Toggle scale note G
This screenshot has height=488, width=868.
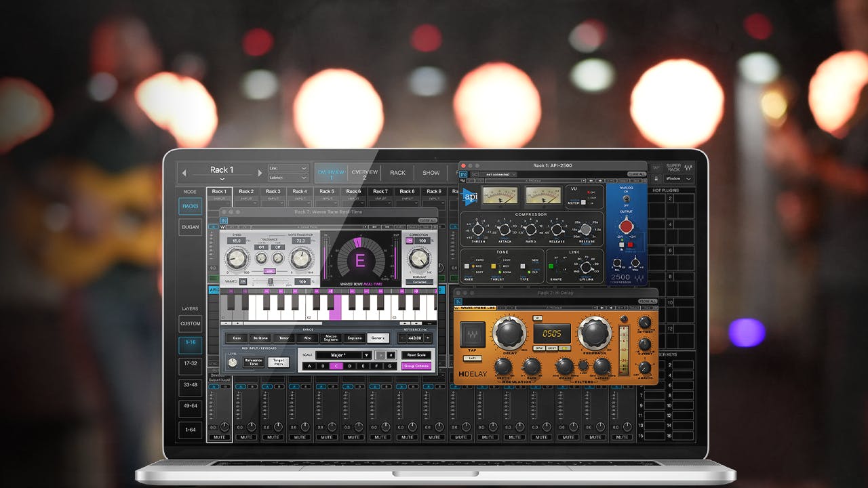[x=390, y=366]
